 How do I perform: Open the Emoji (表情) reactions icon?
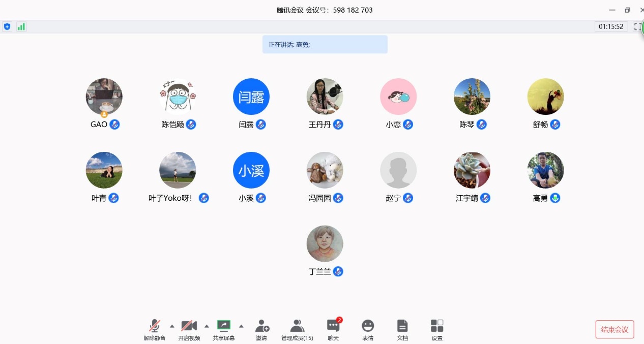pos(368,330)
